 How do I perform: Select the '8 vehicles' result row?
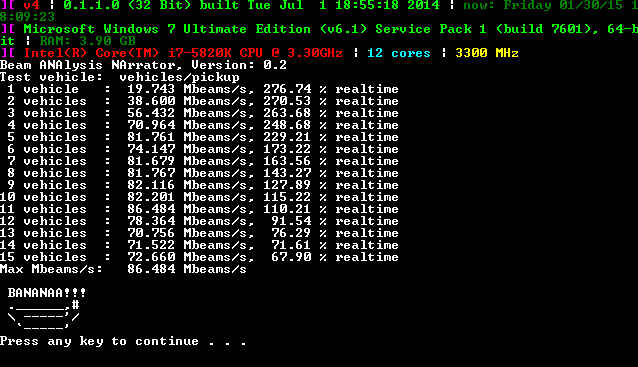coord(203,173)
